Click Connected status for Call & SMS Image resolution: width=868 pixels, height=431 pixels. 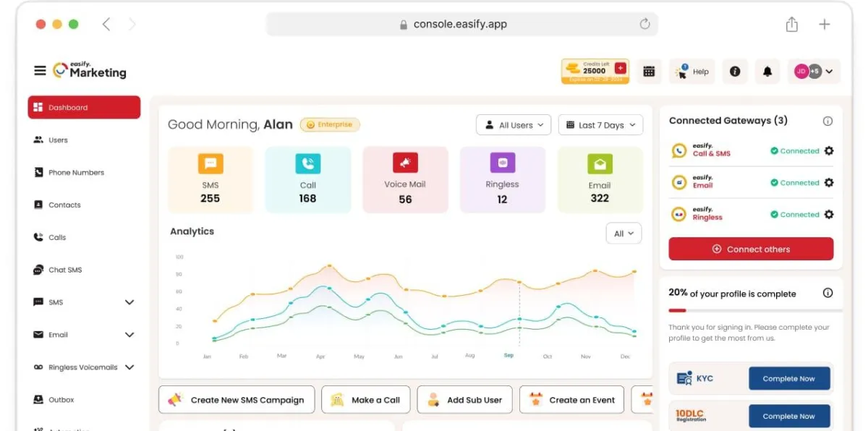[794, 151]
